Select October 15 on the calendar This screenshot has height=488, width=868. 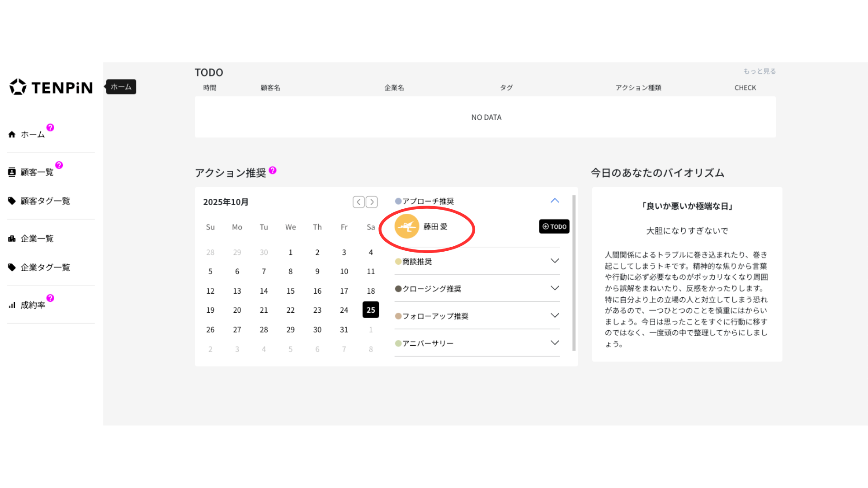pos(290,291)
